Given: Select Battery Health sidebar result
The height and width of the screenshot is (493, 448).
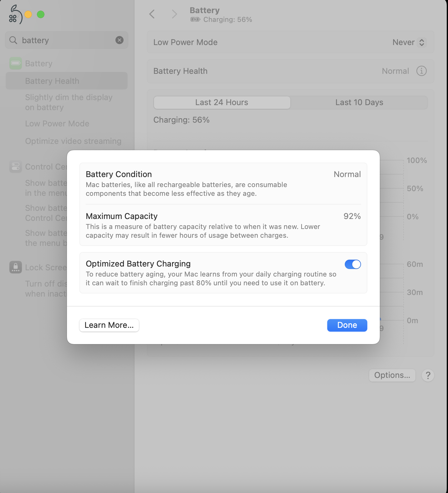Looking at the screenshot, I should coord(67,81).
